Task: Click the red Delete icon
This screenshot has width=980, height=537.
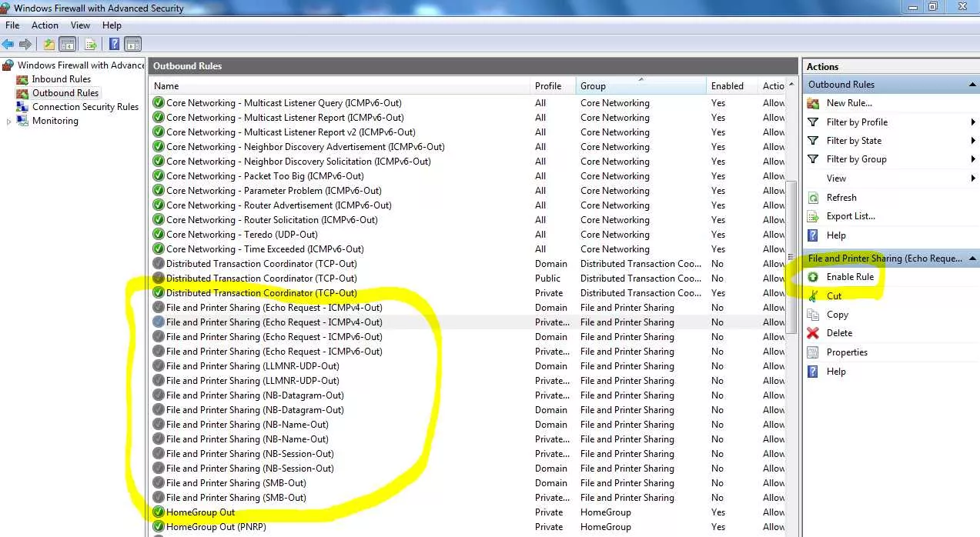Action: (812, 333)
